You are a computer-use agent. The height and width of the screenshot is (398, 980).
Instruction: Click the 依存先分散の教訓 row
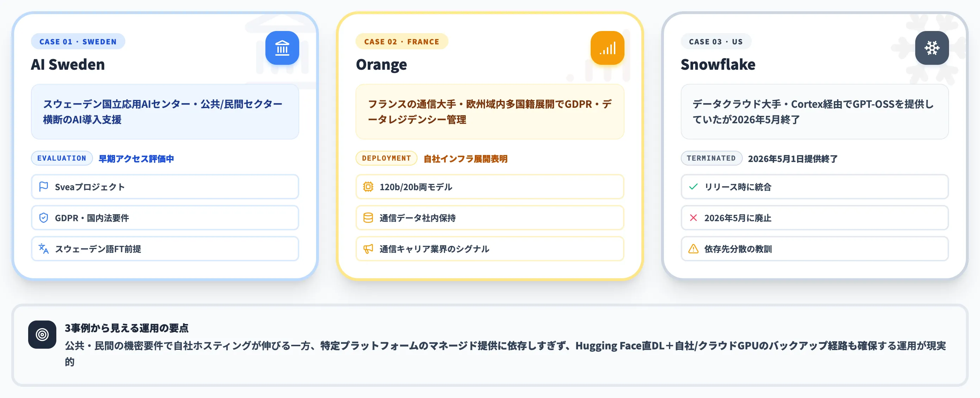(815, 249)
